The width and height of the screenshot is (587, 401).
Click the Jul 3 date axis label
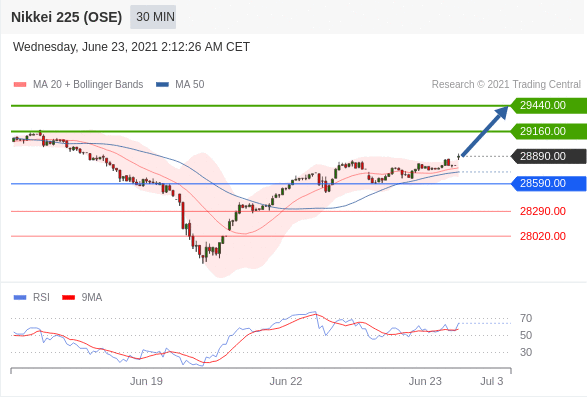click(x=492, y=381)
